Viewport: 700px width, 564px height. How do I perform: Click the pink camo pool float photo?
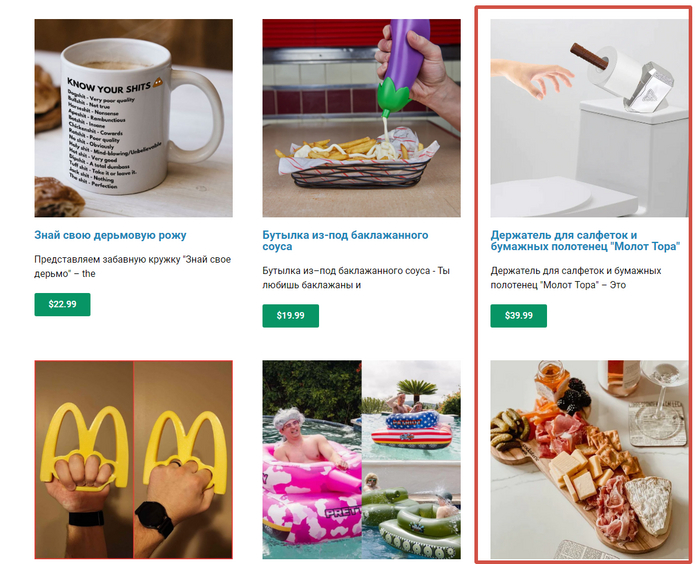312,460
